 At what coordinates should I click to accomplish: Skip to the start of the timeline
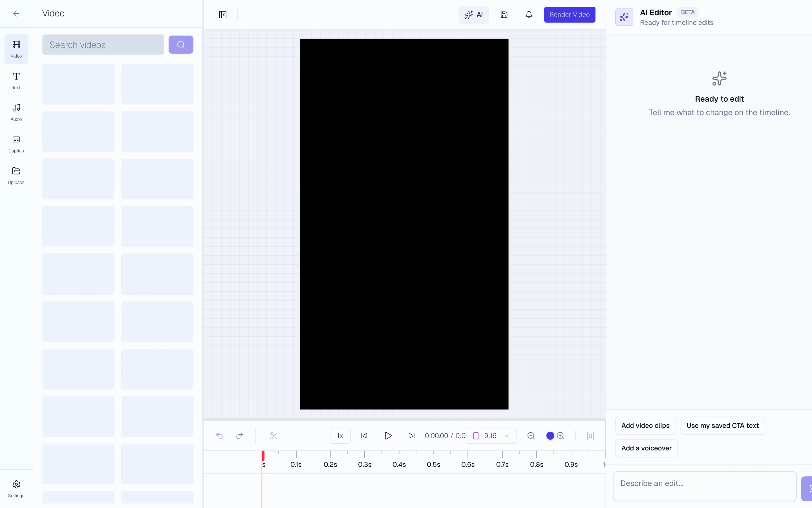[364, 436]
